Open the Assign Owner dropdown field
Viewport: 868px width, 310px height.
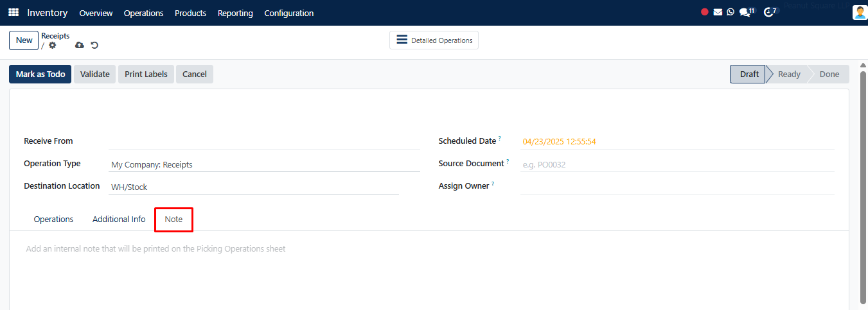click(x=677, y=186)
